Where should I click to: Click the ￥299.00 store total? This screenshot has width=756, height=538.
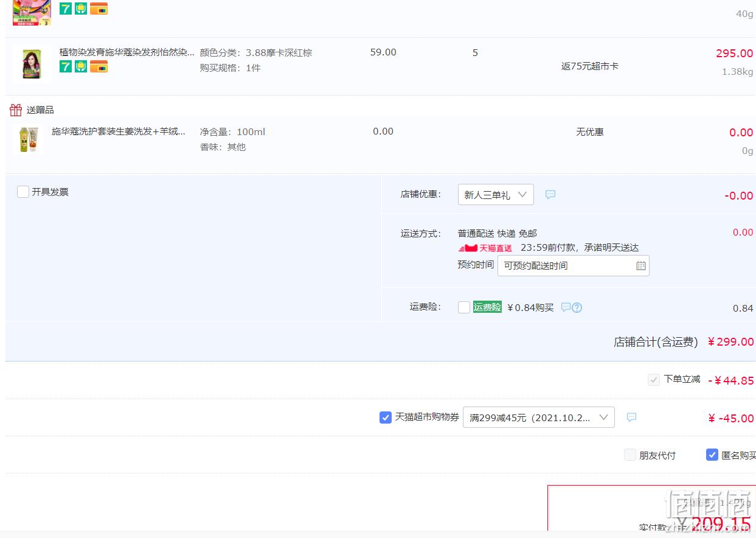click(731, 342)
